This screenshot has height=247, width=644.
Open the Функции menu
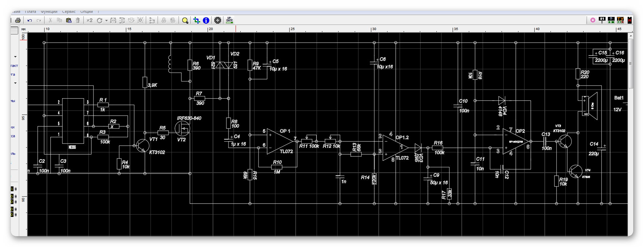point(49,12)
